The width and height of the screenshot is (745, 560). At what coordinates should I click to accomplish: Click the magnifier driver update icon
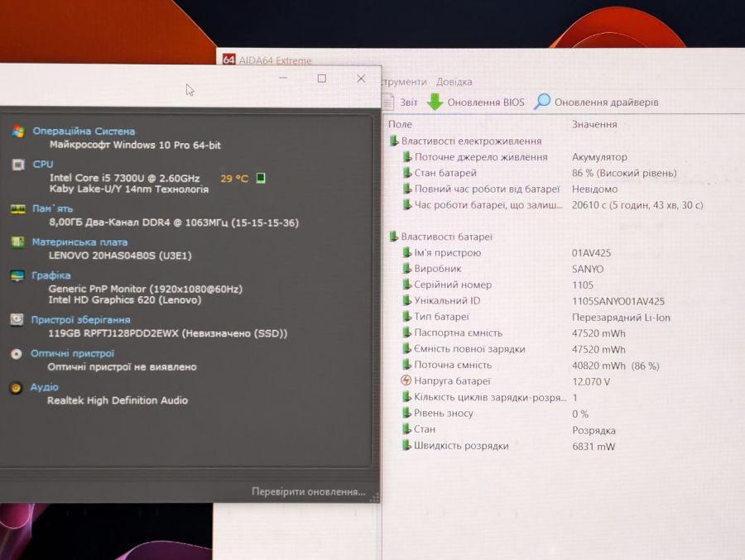[542, 101]
